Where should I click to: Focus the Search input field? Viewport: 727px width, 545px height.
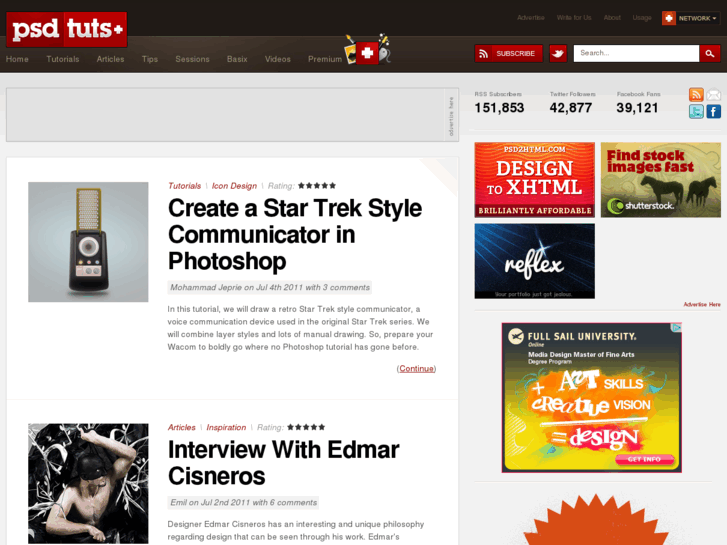click(636, 53)
